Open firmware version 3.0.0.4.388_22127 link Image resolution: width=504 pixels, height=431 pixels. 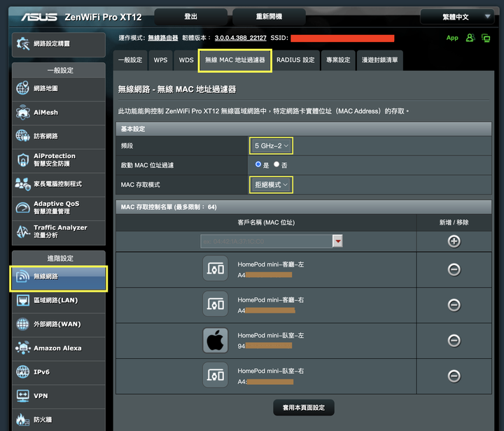pos(240,38)
